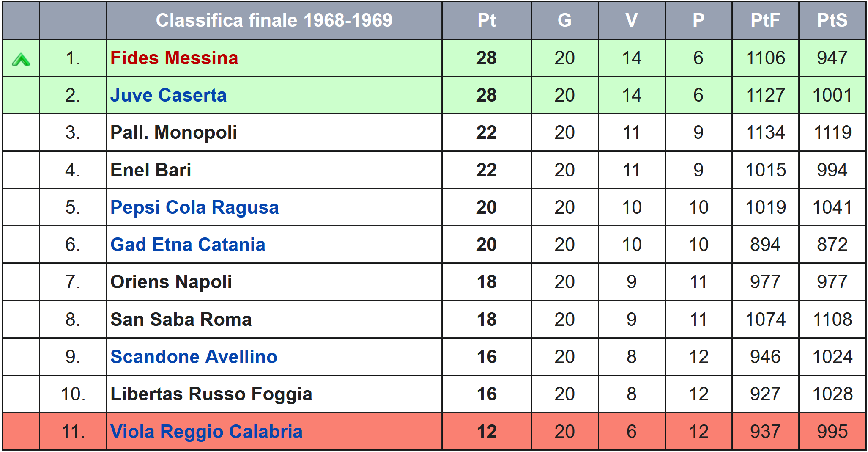Open the Fides Messina team link
868x452 pixels.
[174, 58]
